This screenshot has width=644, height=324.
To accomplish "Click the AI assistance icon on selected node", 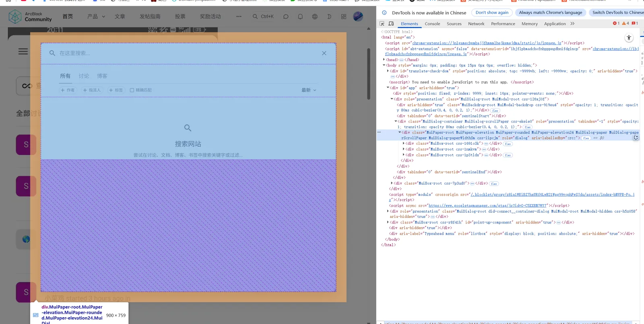I will pos(636,138).
